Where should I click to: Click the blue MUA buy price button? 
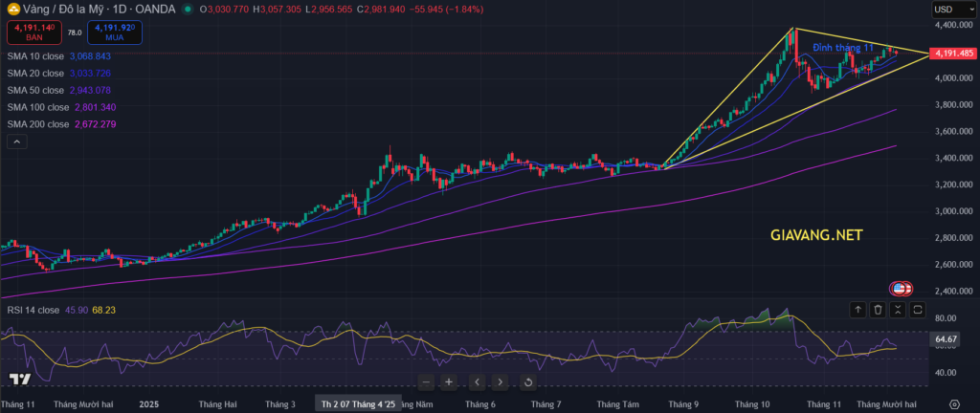click(111, 32)
